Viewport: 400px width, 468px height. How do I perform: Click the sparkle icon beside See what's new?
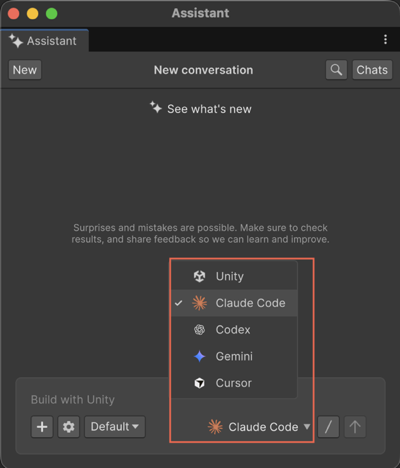click(156, 107)
